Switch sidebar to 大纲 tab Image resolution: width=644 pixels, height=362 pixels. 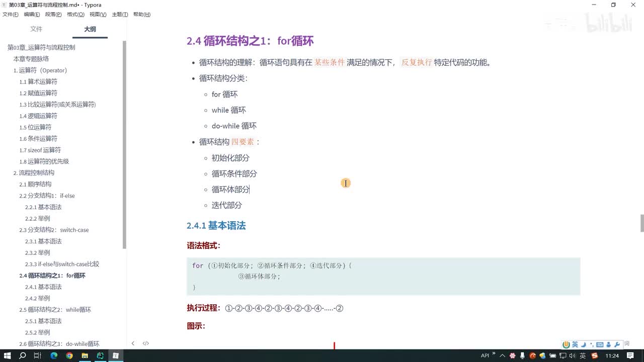90,29
